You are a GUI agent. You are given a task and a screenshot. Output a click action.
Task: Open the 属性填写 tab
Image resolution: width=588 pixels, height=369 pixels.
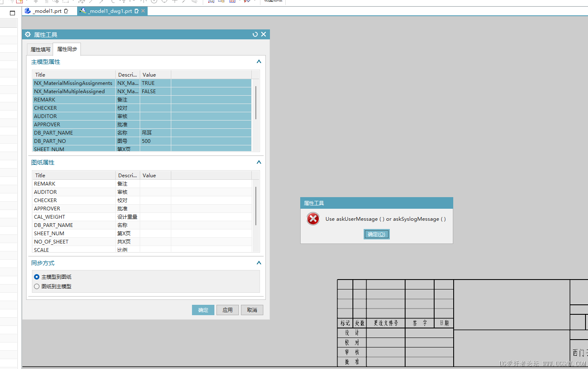40,49
